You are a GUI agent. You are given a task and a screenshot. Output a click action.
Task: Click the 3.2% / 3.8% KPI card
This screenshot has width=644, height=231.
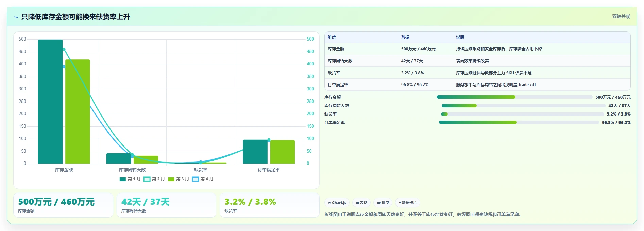[269, 205]
